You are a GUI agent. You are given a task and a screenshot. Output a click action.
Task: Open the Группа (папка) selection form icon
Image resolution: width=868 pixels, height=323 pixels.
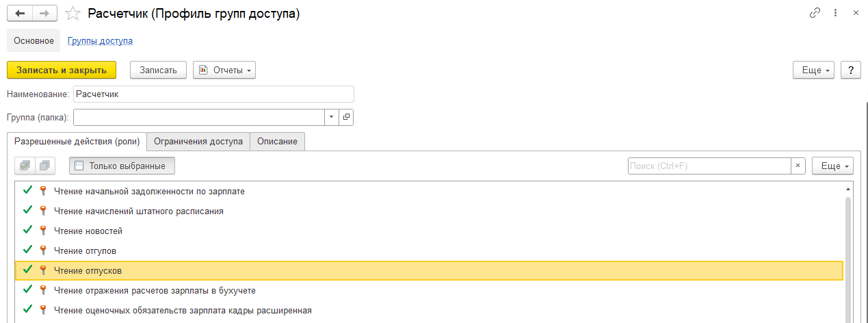coord(346,118)
